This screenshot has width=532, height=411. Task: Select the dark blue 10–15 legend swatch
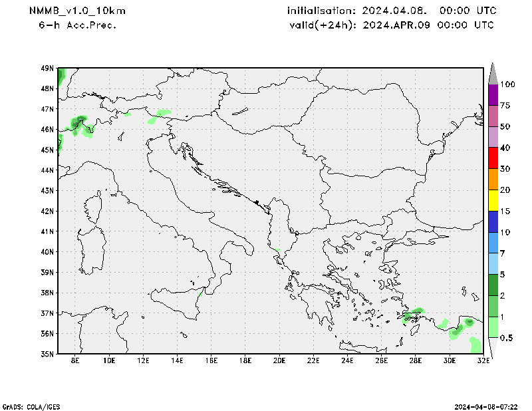pos(493,221)
